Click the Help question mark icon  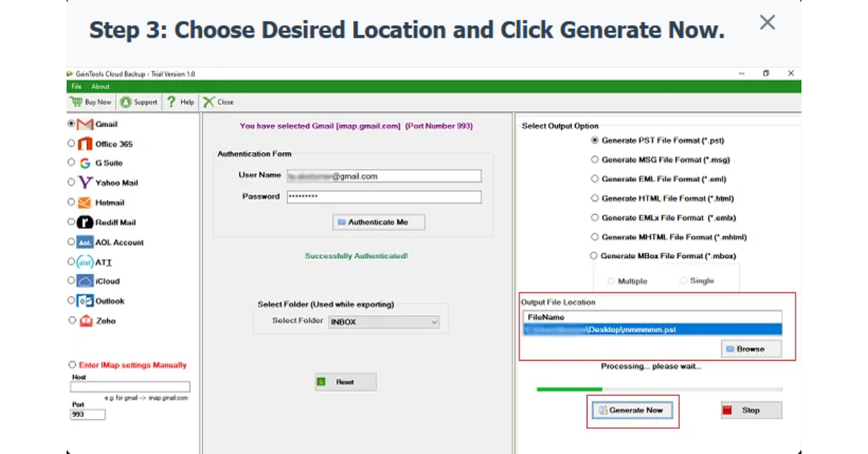coord(171,102)
